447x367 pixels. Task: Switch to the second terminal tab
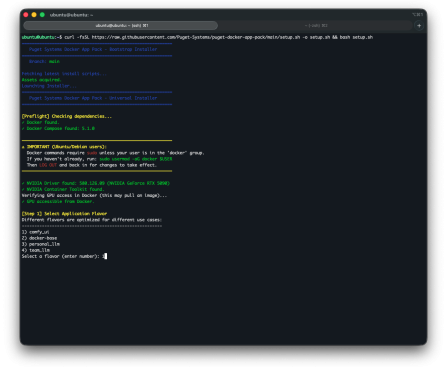(315, 25)
